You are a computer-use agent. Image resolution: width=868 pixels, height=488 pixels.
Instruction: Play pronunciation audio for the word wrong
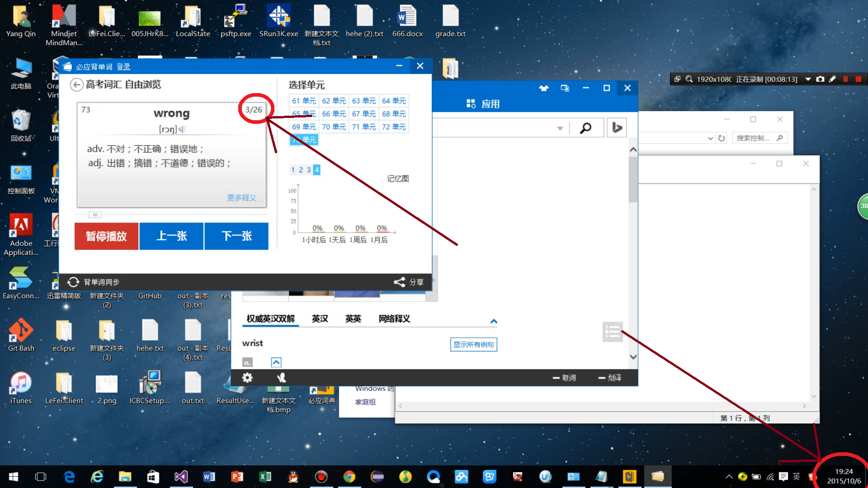(182, 130)
